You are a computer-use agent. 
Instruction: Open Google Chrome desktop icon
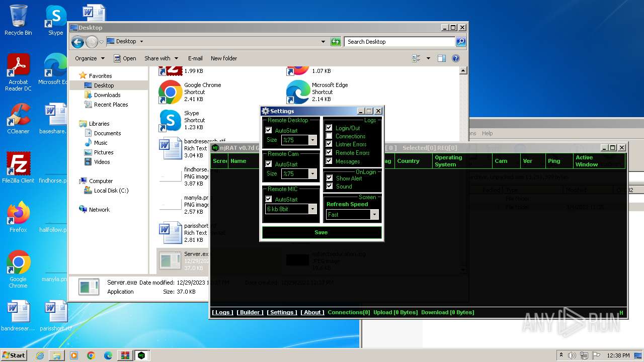(x=18, y=269)
